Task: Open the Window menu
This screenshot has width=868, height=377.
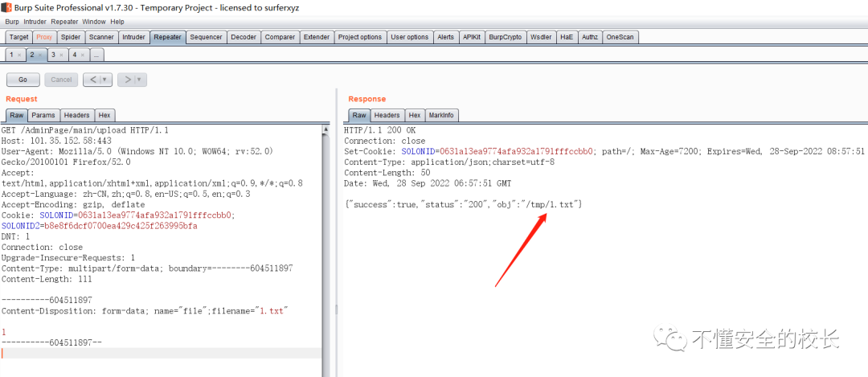Action: [x=94, y=22]
